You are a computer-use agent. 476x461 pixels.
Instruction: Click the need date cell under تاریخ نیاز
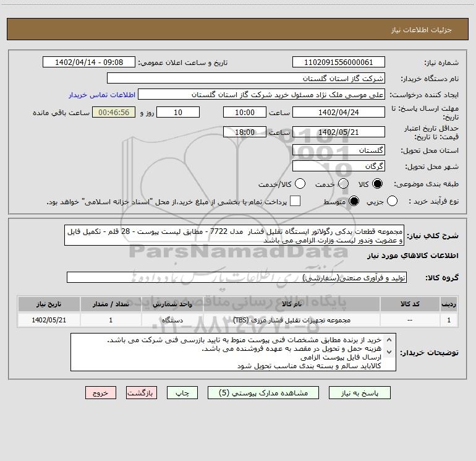(x=49, y=320)
